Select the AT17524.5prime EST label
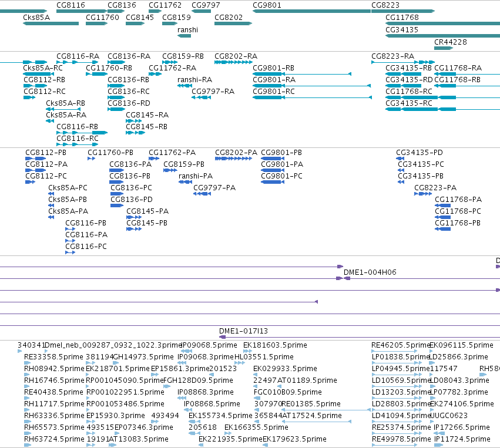 pyautogui.click(x=311, y=416)
